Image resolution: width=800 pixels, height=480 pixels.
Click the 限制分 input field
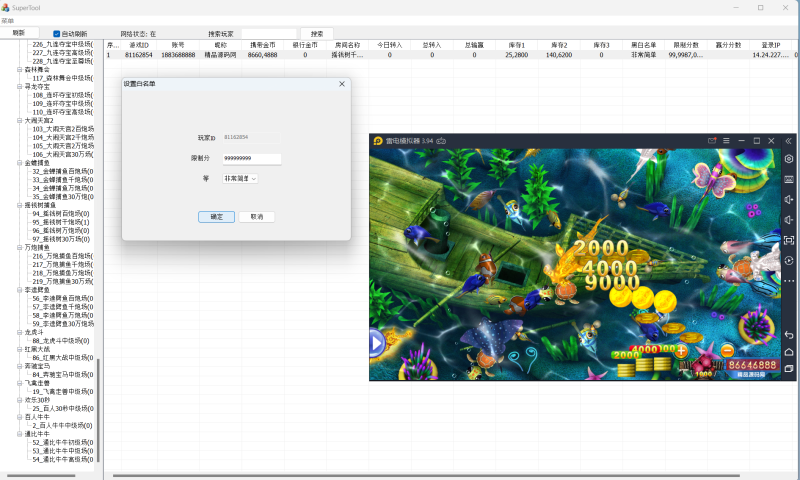251,158
